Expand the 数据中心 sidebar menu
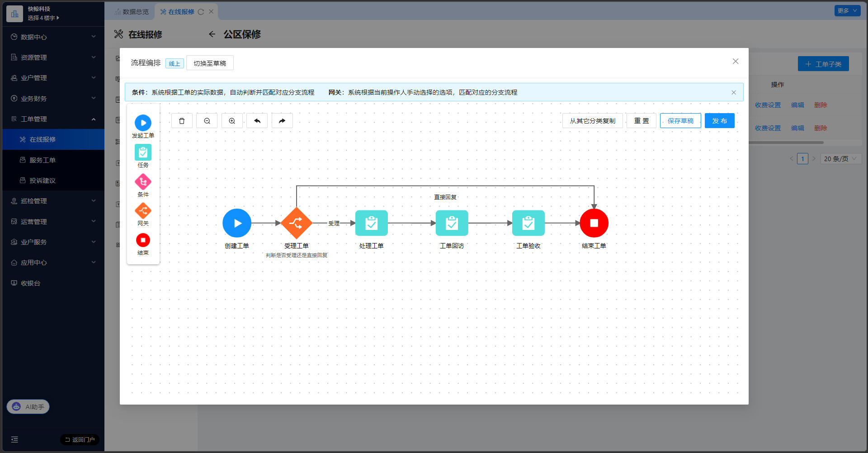This screenshot has width=868, height=453. [x=53, y=37]
